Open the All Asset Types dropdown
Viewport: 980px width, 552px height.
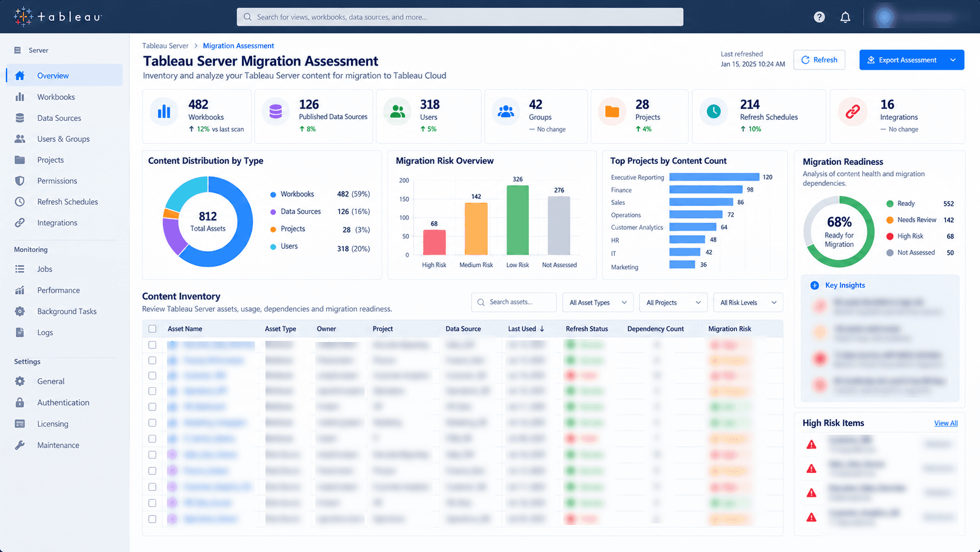click(598, 303)
